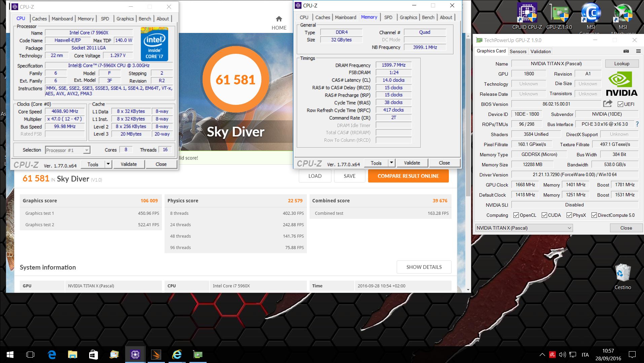Open GPU-Z.1.9.0 desktop shortcut
Image resolution: width=644 pixels, height=363 pixels.
559,16
